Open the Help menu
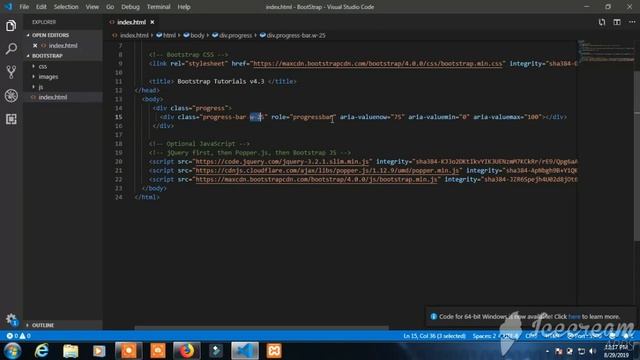The image size is (640, 360). [184, 7]
